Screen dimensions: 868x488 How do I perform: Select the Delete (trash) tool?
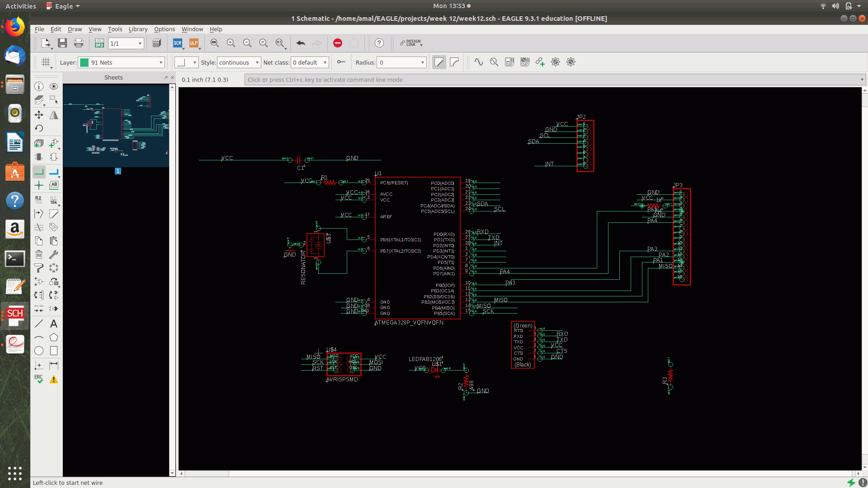tap(39, 254)
